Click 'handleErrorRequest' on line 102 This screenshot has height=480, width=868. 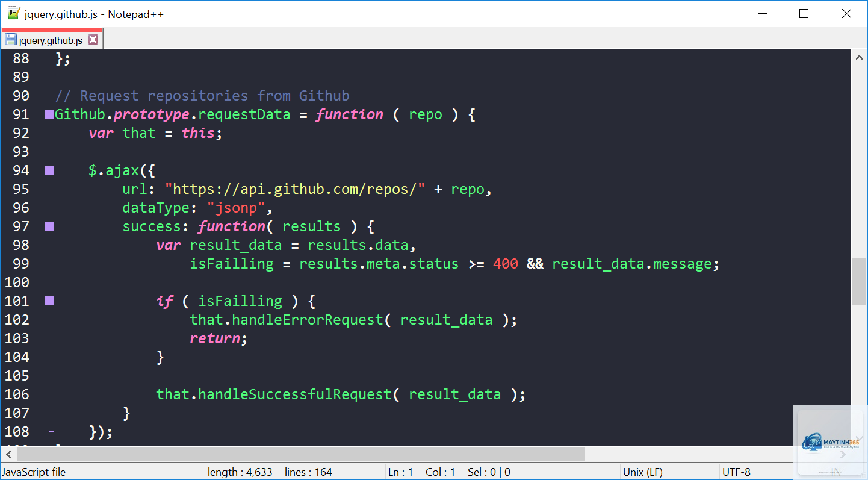pos(308,320)
